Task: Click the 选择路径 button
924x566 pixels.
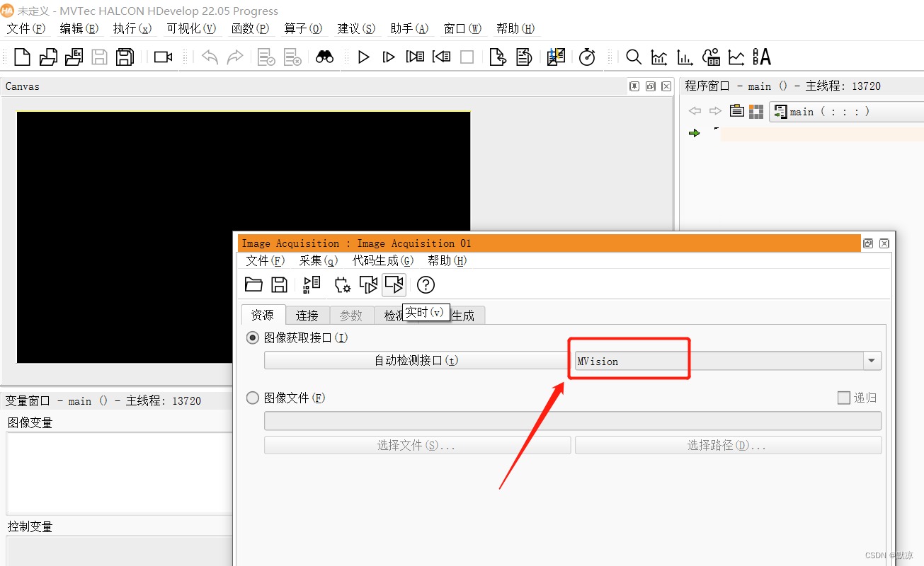Action: point(728,445)
